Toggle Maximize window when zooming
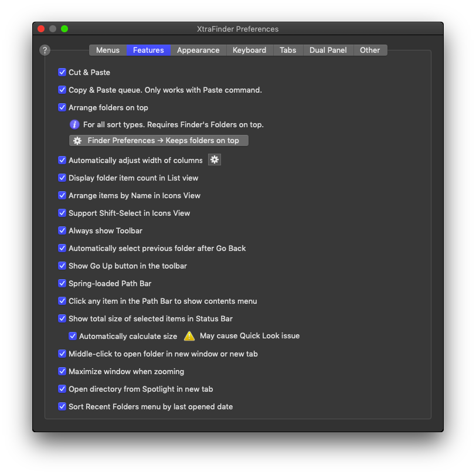The image size is (476, 475). [x=62, y=371]
